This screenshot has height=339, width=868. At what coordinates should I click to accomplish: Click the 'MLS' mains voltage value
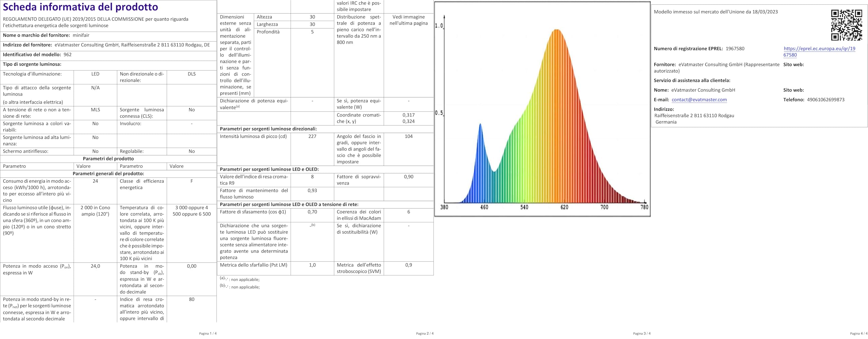tap(95, 110)
